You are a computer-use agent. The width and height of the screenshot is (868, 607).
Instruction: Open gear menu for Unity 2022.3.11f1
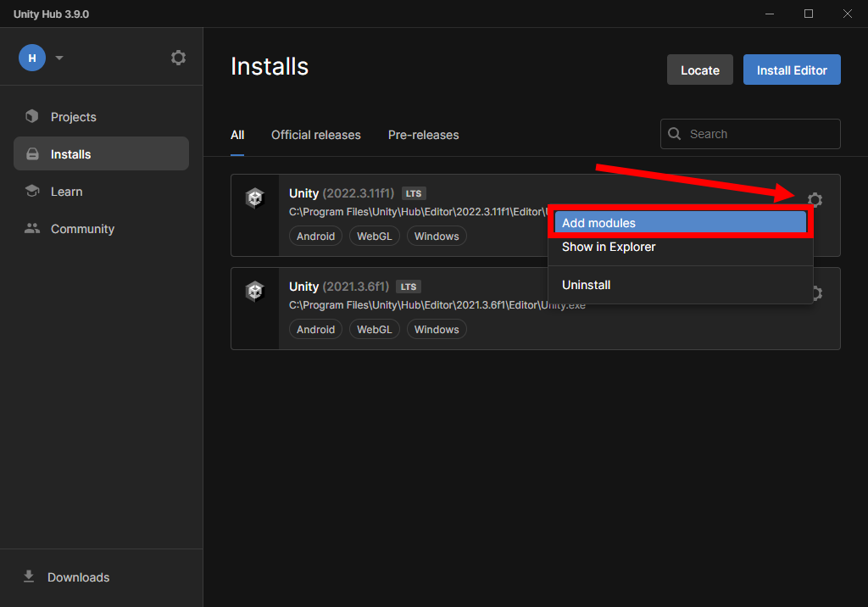(815, 199)
